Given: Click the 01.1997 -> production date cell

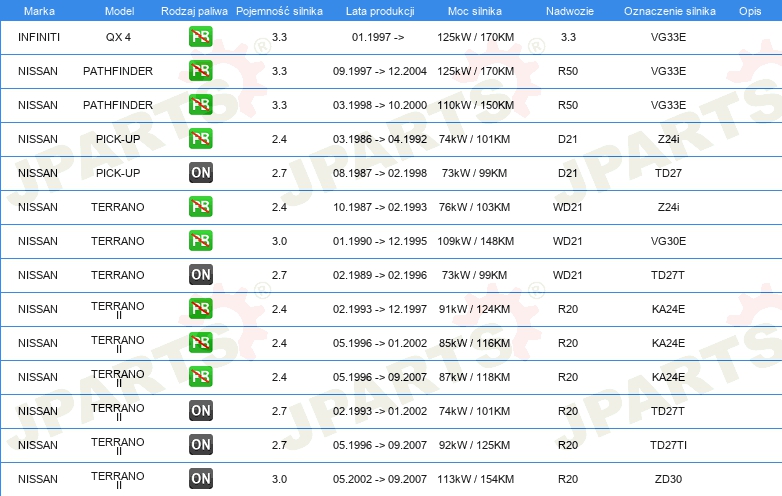Looking at the screenshot, I should tap(378, 37).
